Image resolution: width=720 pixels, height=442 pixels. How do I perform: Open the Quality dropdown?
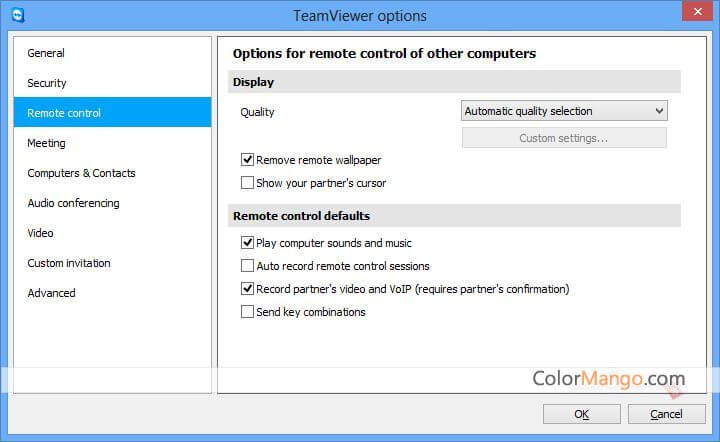point(564,111)
